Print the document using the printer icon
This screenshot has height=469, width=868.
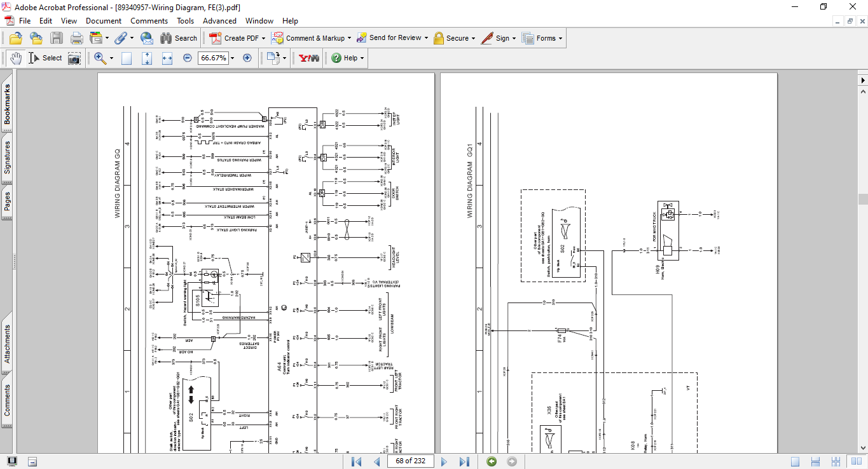[x=77, y=38]
